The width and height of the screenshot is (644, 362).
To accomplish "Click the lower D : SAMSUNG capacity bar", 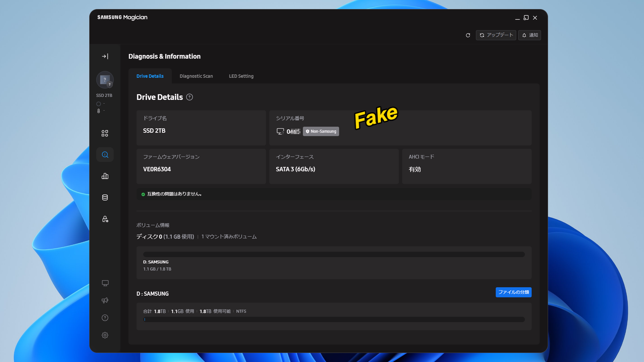I will tap(334, 319).
